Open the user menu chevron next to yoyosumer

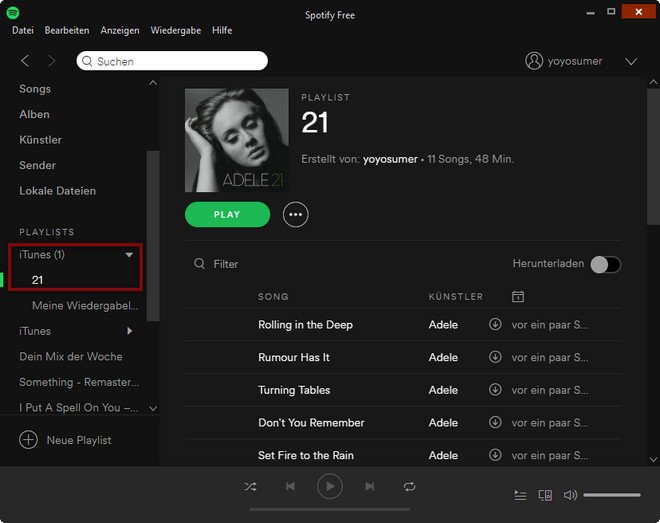[x=631, y=62]
